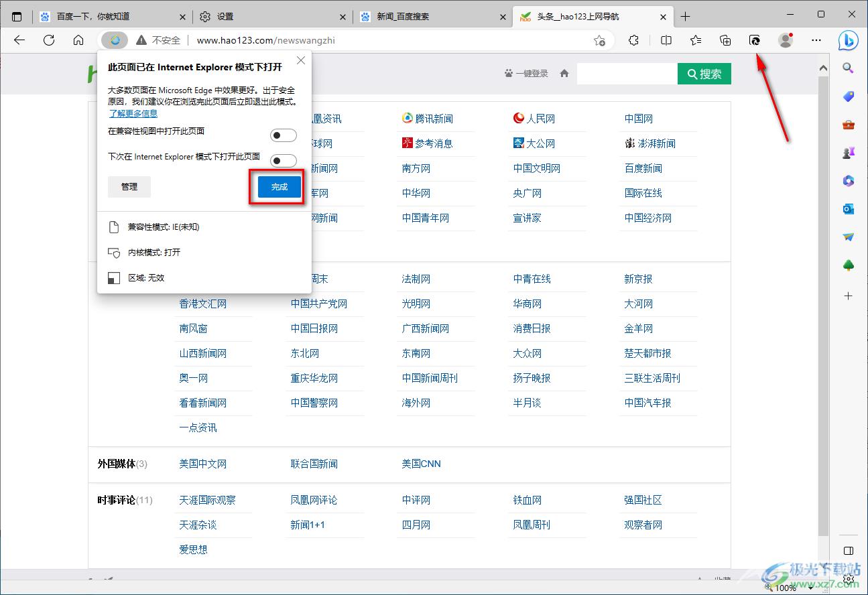
Task: Click the Internet Explorer mode toolbar icon
Action: pos(755,40)
